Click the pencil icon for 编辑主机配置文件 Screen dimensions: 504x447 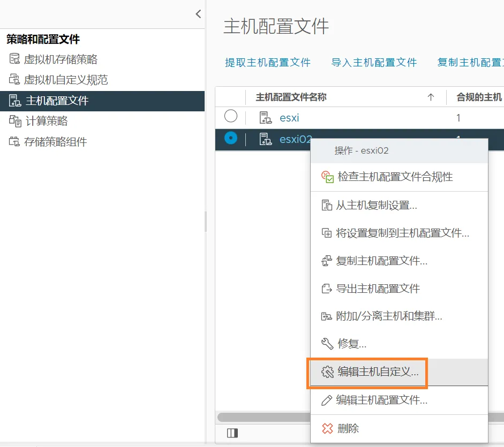click(x=327, y=400)
